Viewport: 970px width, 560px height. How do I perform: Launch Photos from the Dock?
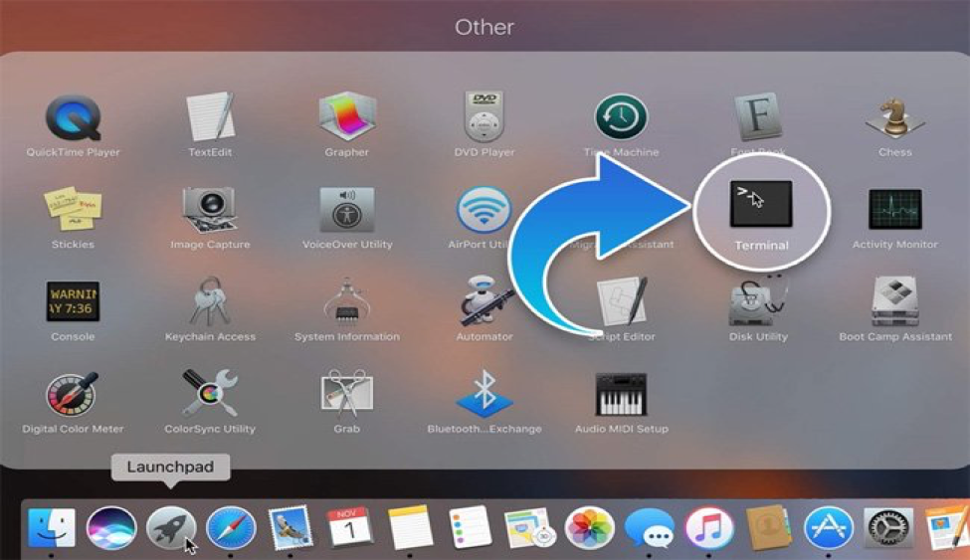point(590,528)
